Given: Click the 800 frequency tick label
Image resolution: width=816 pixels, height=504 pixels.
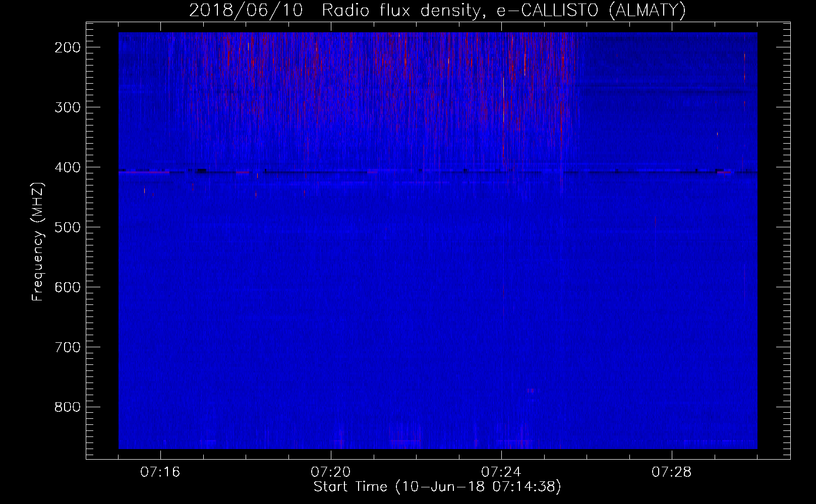Looking at the screenshot, I should (x=67, y=407).
